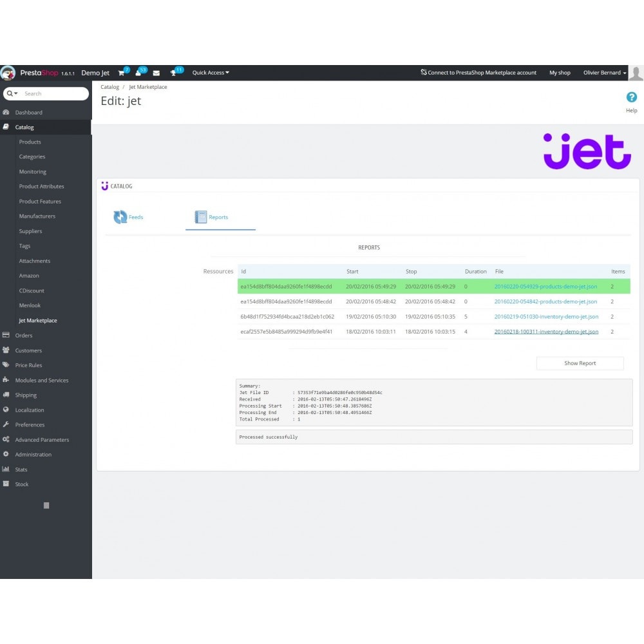
Task: Open Attachments menu item
Action: (35, 261)
